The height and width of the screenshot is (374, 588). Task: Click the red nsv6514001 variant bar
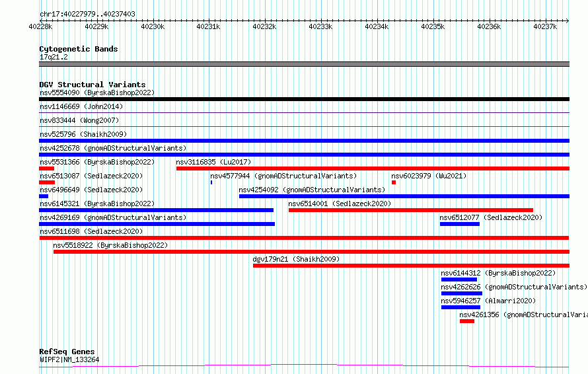click(411, 210)
